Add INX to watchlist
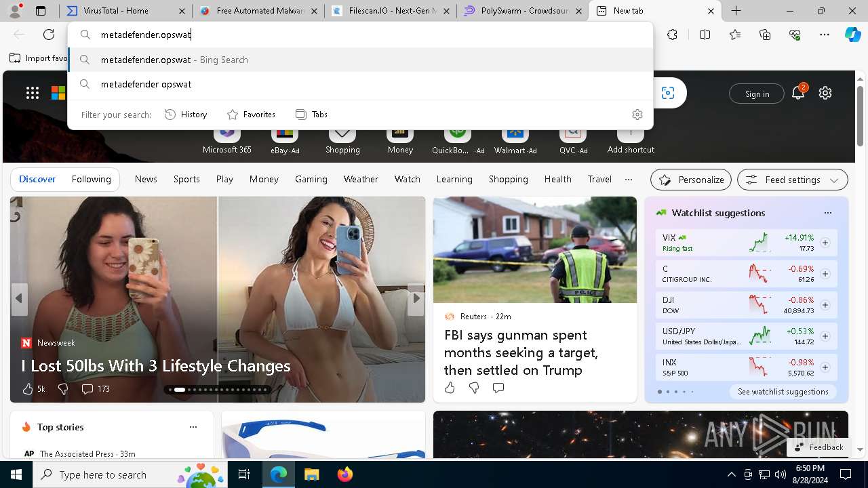This screenshot has height=488, width=868. (825, 367)
